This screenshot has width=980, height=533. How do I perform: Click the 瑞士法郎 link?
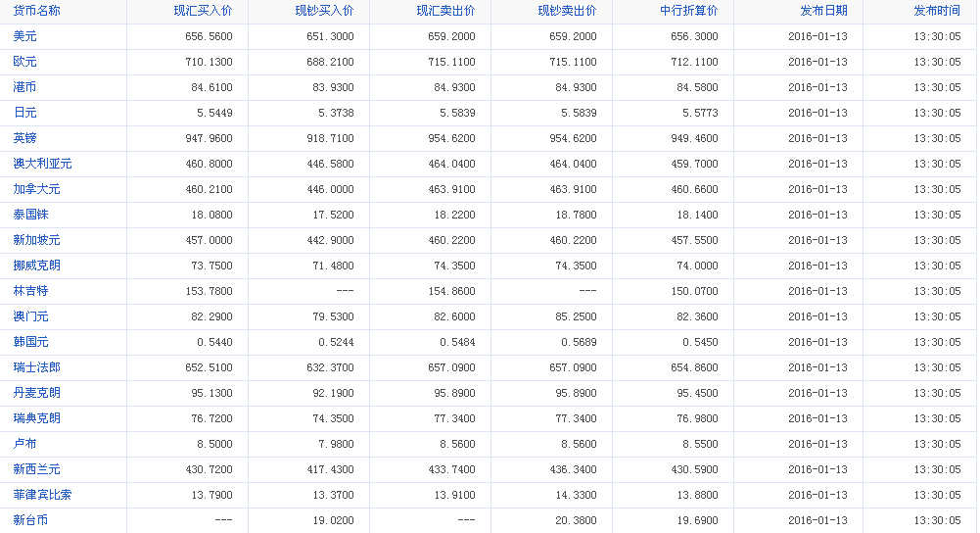(x=37, y=367)
